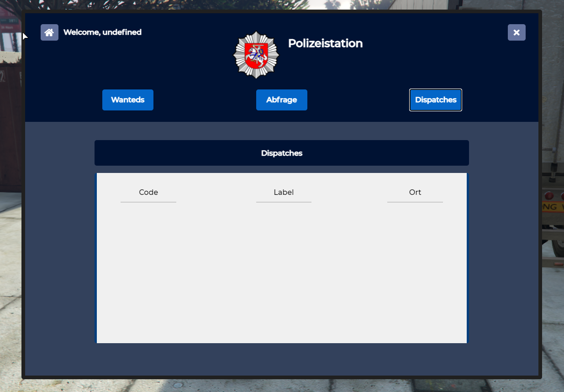Click the red container at left edge

(x=10, y=128)
